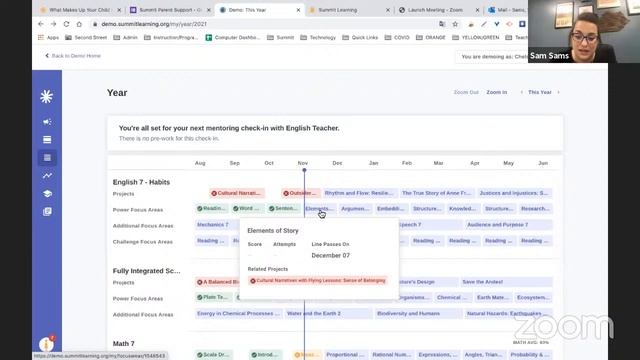Open the Technology bookmarks folder
This screenshot has height=360, width=640.
318,38
